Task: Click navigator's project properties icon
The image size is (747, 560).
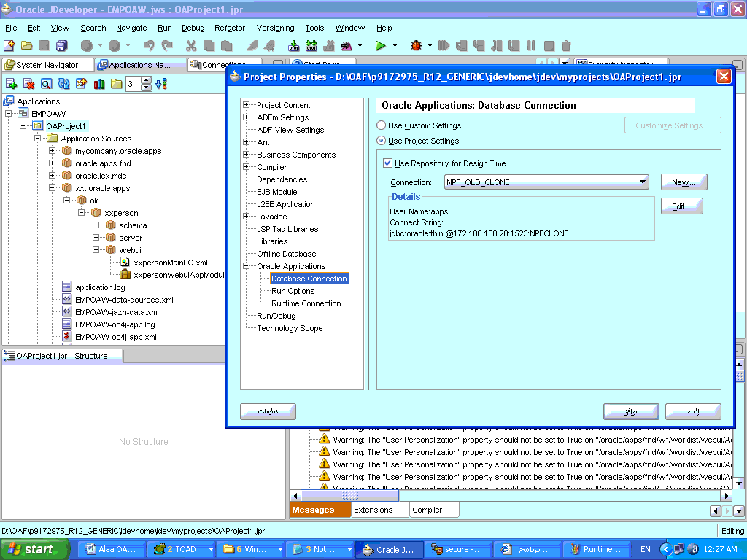Action: click(82, 85)
